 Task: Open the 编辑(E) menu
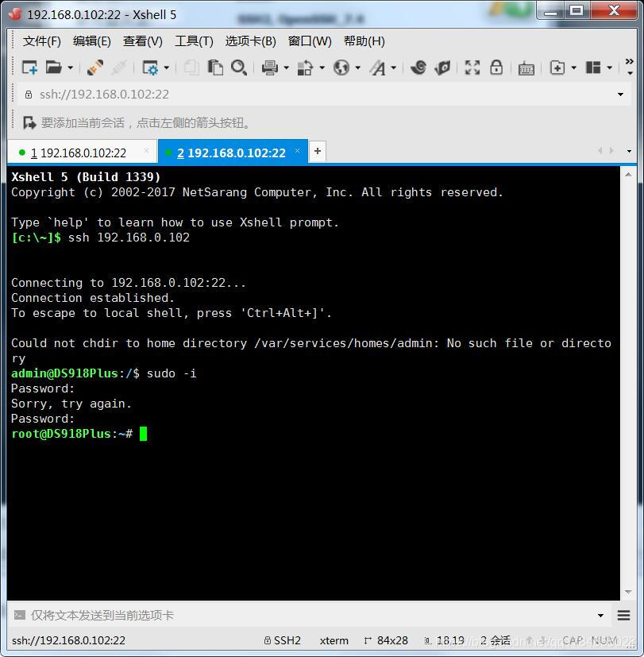tap(92, 41)
